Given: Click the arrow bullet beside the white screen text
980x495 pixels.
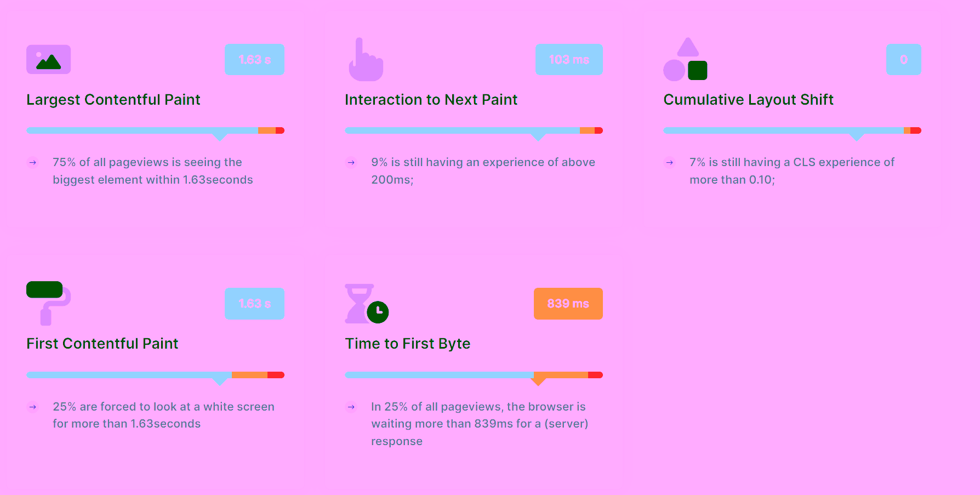Looking at the screenshot, I should pos(33,407).
